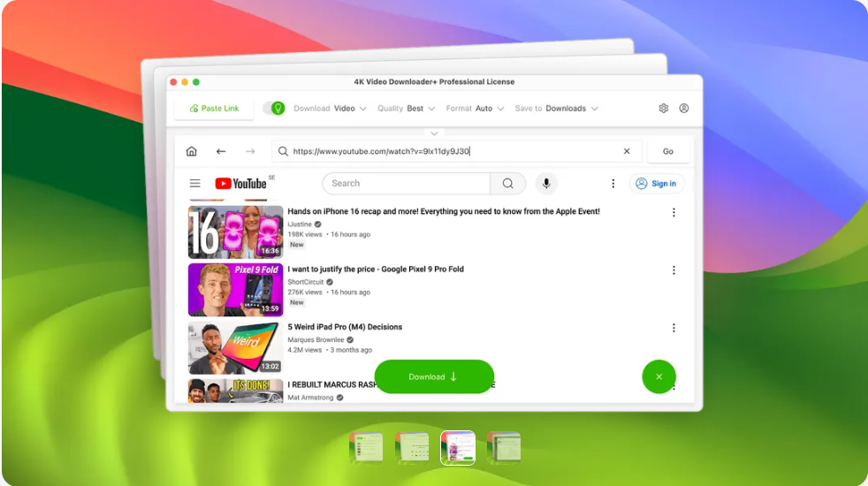Open the Quality Best dropdown
Screen dimensions: 868x486
click(407, 109)
